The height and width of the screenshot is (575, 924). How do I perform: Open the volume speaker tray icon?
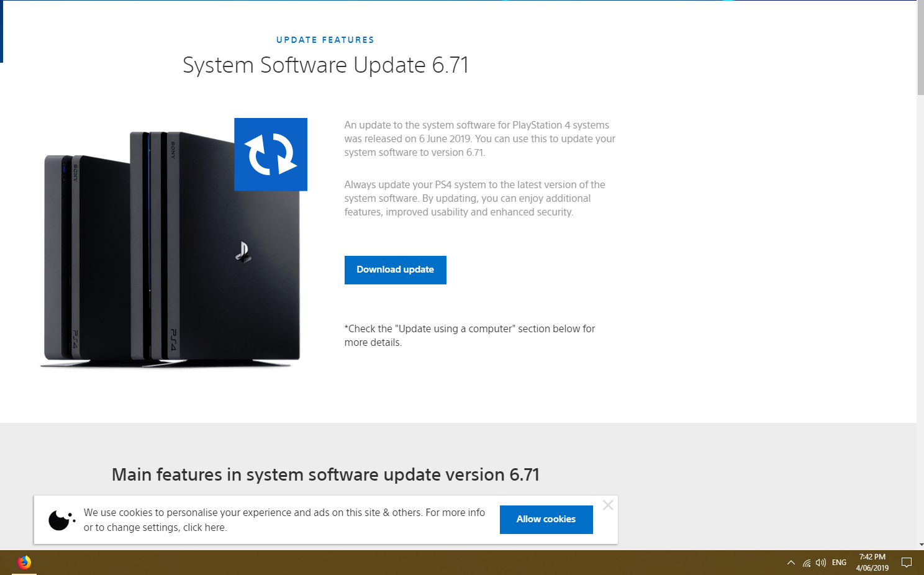pos(821,563)
